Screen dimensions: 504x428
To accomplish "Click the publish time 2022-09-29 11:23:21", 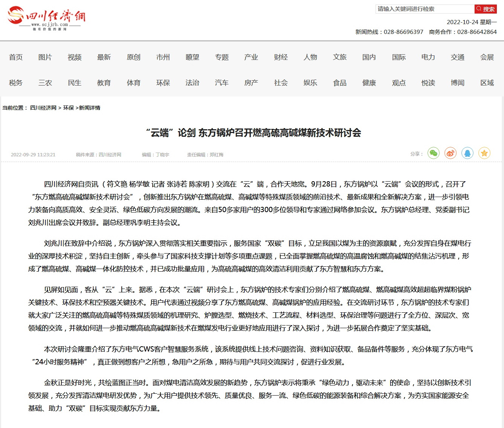I will click(x=33, y=155).
